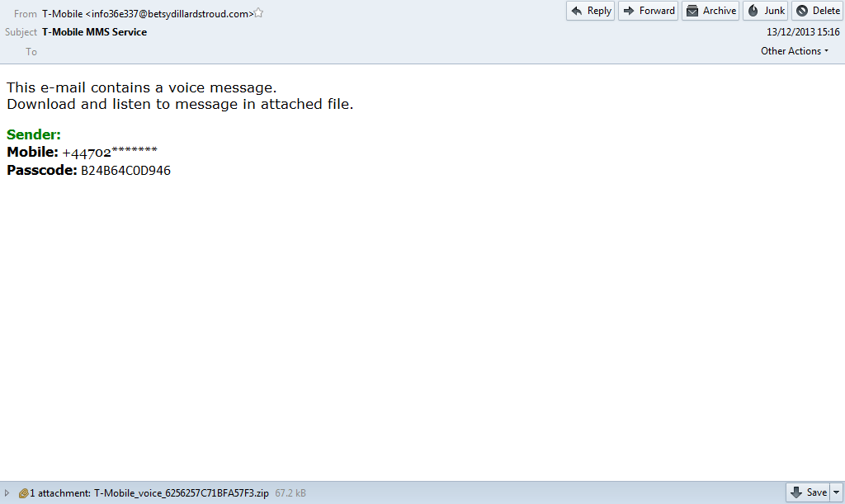This screenshot has width=845, height=504.
Task: Toggle the star beside the sender address
Action: click(259, 12)
